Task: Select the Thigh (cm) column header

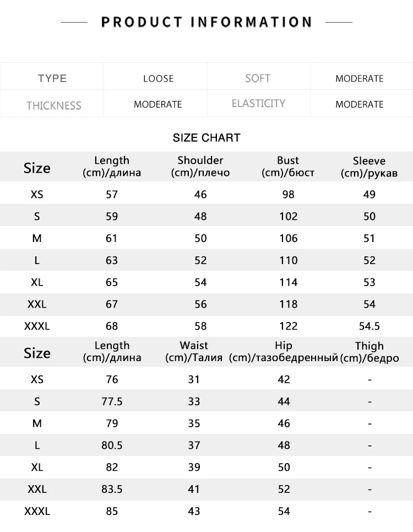Action: 369,352
